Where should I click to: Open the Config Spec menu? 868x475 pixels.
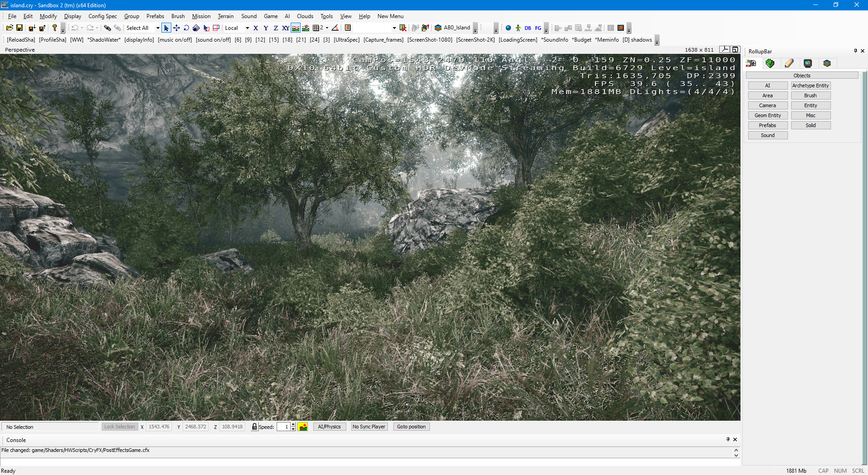pos(103,16)
